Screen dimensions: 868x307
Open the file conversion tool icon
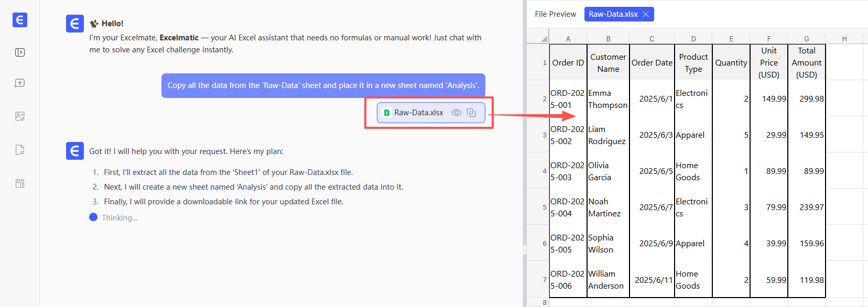click(x=20, y=150)
